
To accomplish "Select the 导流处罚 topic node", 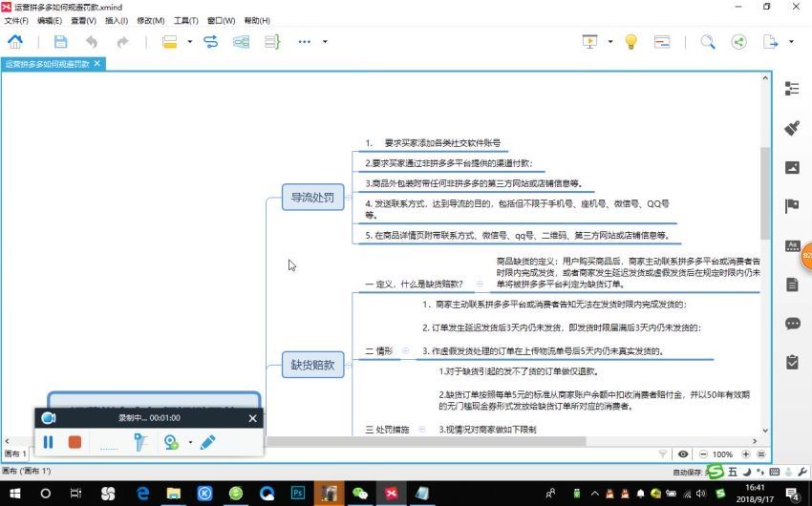I will (312, 197).
